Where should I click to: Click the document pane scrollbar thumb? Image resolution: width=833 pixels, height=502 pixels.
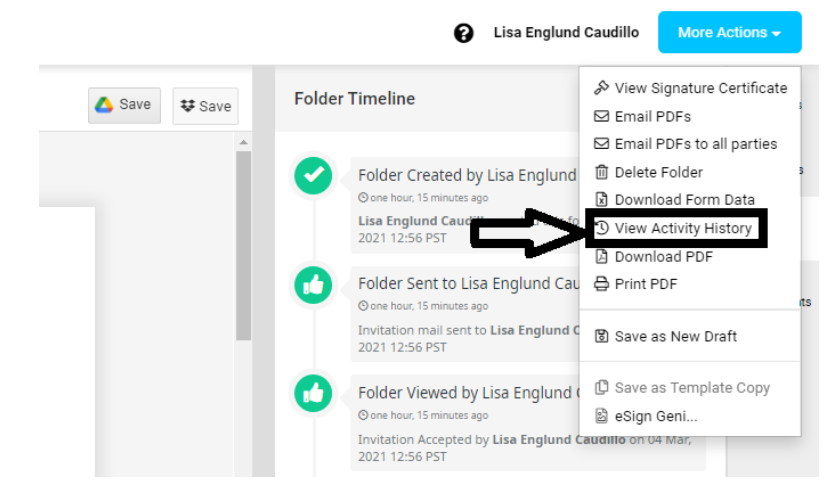pos(243,245)
